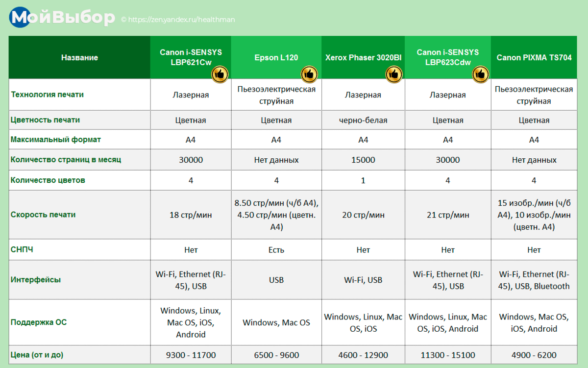Click the Максимальный формат row label

coord(56,140)
